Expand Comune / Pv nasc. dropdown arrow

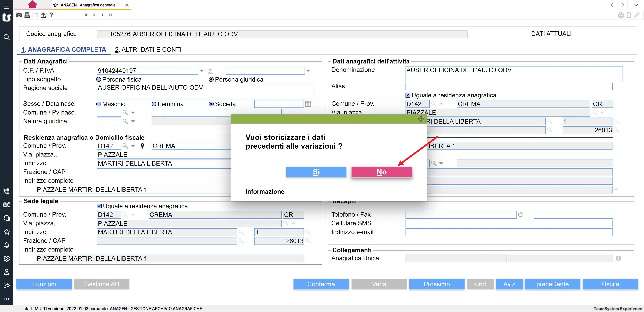[133, 113]
